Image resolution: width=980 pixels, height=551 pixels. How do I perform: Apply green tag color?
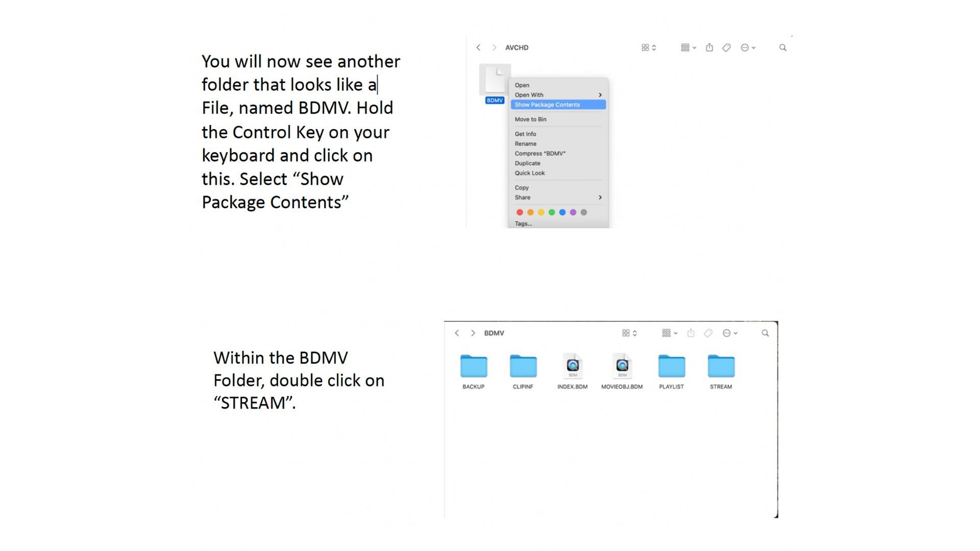(x=552, y=212)
